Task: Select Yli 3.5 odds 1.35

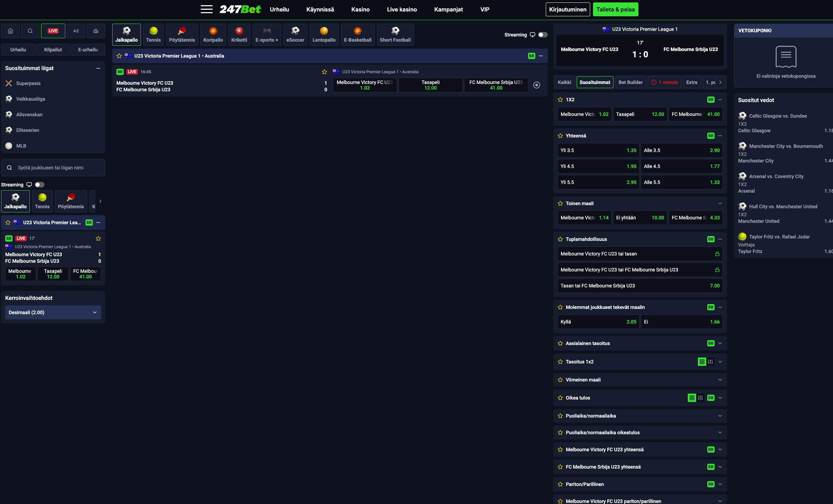Action: coord(599,150)
